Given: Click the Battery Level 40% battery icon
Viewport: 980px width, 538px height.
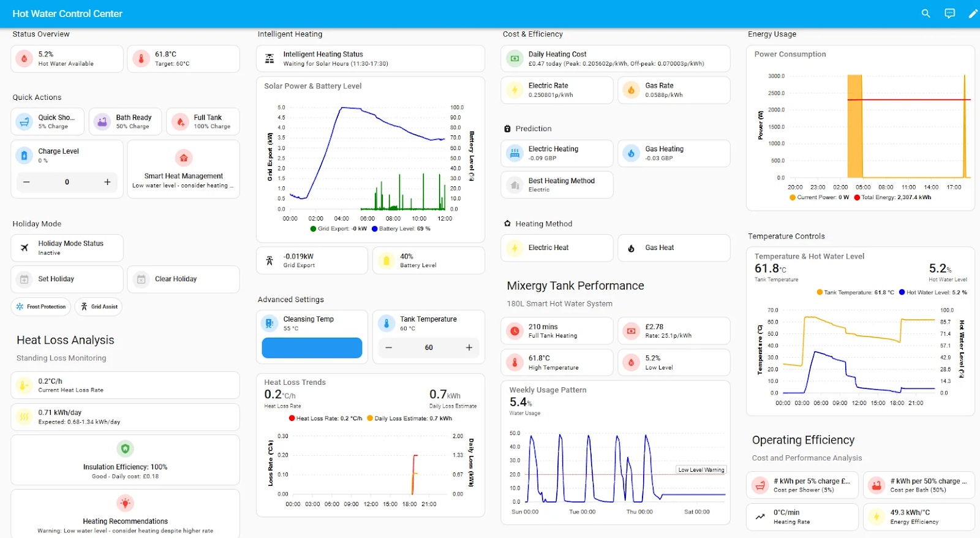Looking at the screenshot, I should click(x=386, y=260).
